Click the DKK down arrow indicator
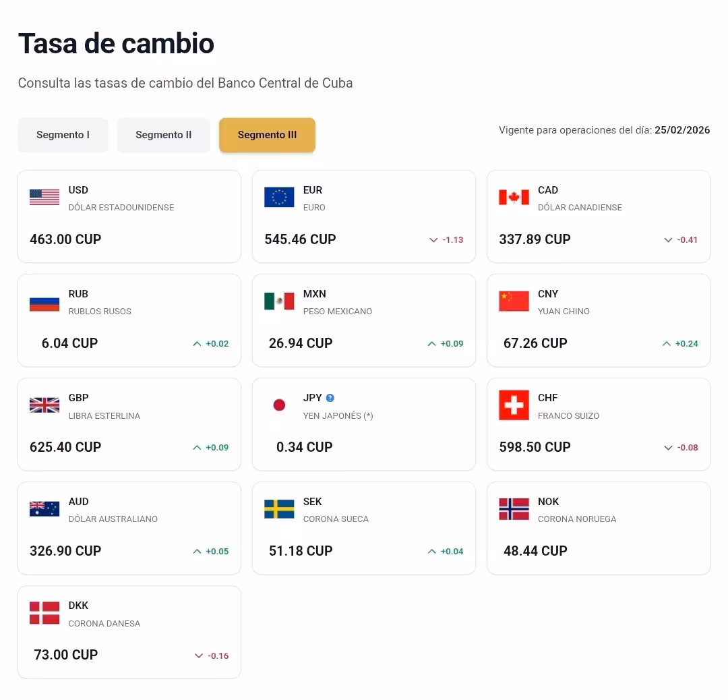The height and width of the screenshot is (700, 728). pyautogui.click(x=198, y=655)
